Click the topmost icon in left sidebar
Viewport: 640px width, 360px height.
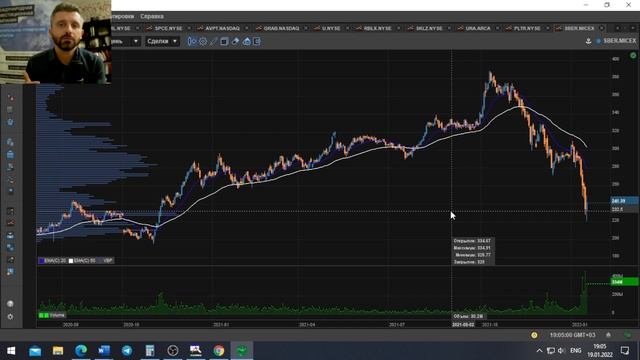[x=10, y=98]
